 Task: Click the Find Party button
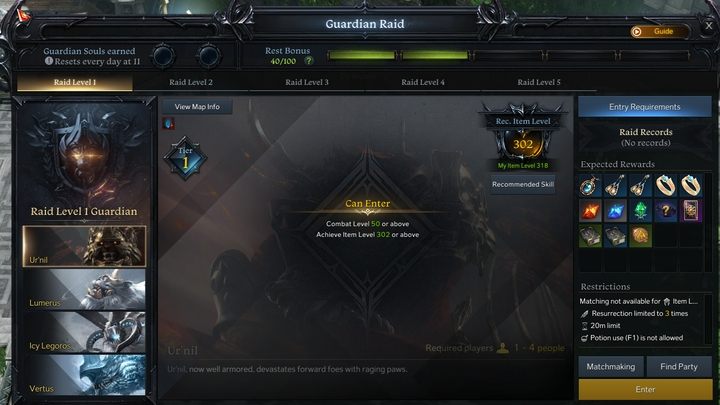tap(679, 366)
